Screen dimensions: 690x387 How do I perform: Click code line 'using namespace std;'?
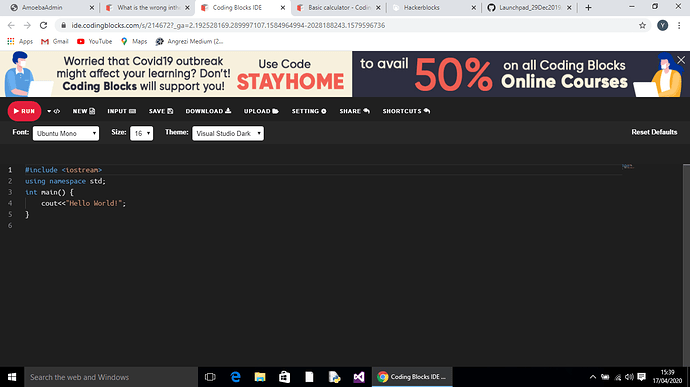[x=65, y=181]
